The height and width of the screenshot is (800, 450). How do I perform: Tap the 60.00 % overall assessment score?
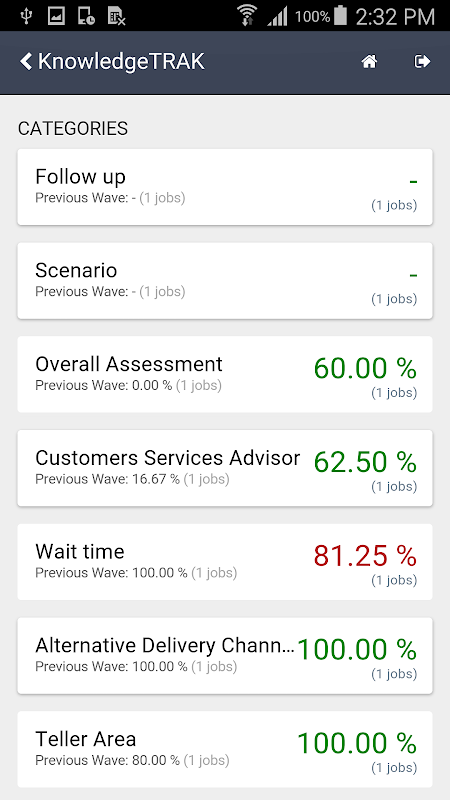point(365,368)
